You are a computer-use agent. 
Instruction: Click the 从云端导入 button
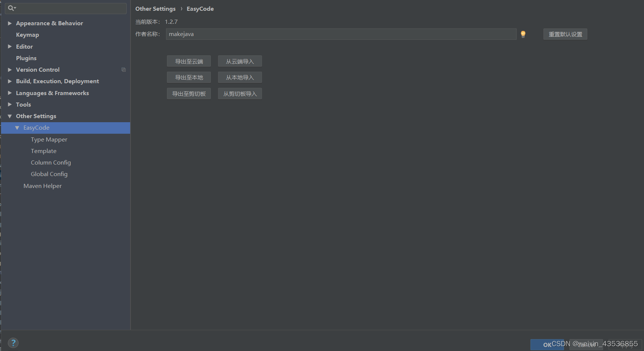click(240, 61)
